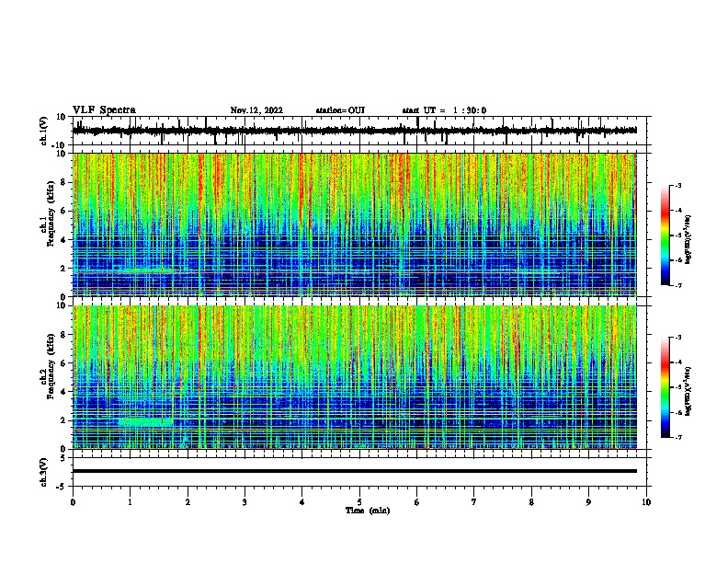Click the ch.1(V) waveform trace panel
The height and width of the screenshot is (563, 728).
[x=361, y=131]
